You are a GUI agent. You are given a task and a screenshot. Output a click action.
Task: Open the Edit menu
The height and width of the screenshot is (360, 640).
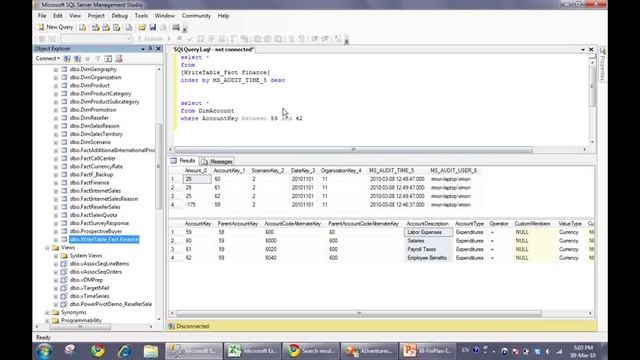click(58, 16)
